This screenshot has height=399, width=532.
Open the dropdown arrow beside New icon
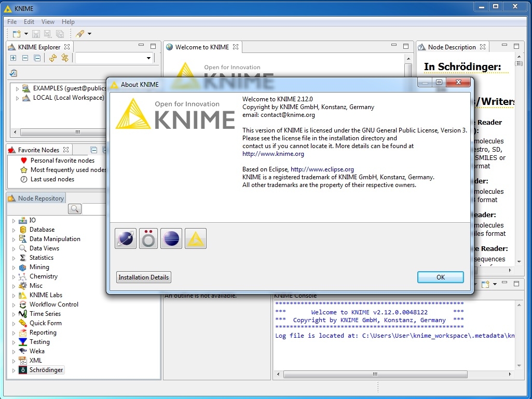pos(26,34)
